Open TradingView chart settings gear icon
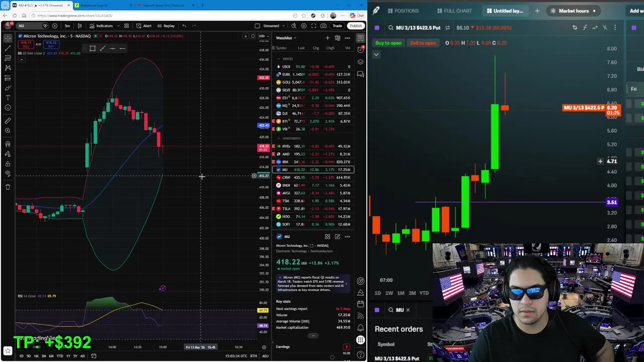 [304, 26]
